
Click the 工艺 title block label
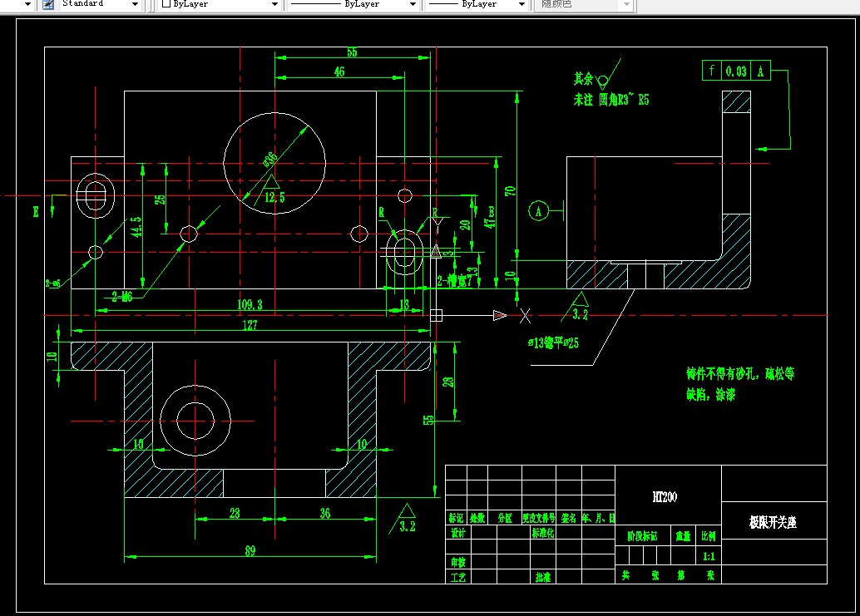[x=458, y=577]
